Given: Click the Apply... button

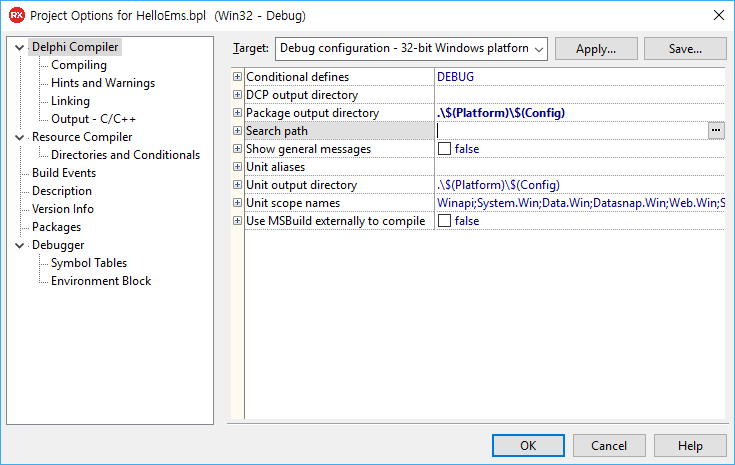Looking at the screenshot, I should pyautogui.click(x=596, y=49).
